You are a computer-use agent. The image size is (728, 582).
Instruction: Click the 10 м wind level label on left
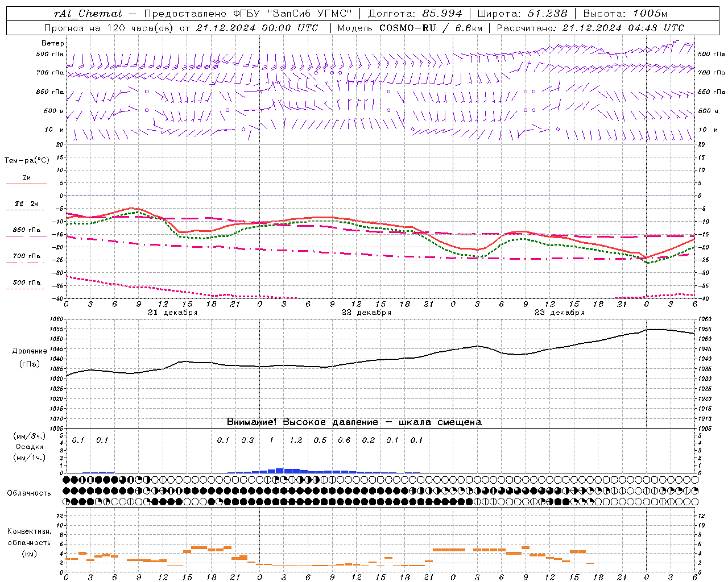pyautogui.click(x=55, y=130)
